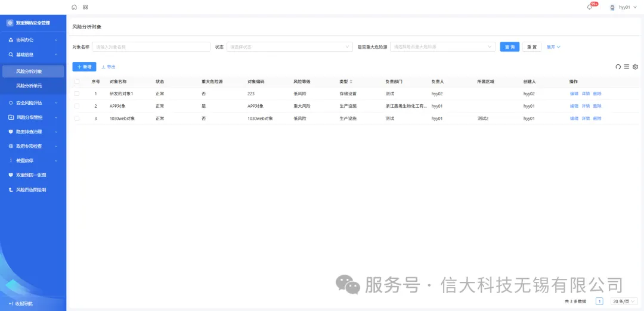Select 风险分析对象 in the sidebar
644x311 pixels.
click(x=33, y=71)
